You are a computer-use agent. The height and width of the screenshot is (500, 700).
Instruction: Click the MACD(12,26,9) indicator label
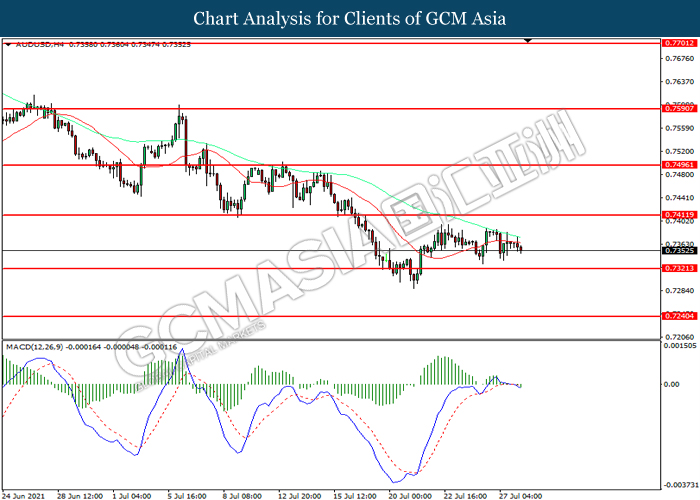[35, 347]
